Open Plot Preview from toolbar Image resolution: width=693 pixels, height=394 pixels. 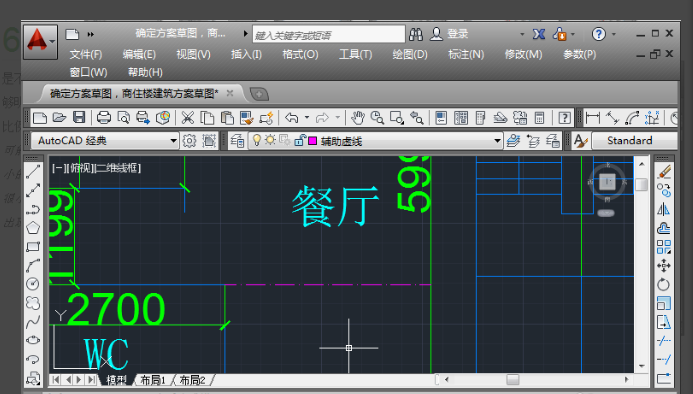(124, 118)
